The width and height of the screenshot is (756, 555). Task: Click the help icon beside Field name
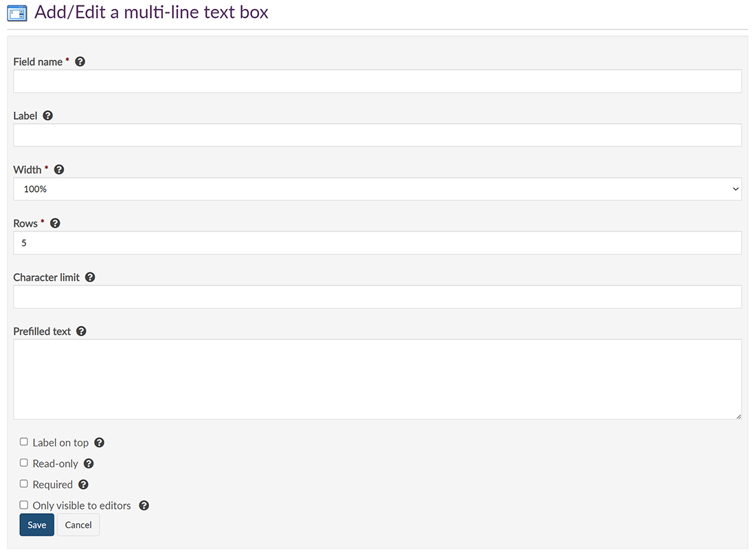click(x=80, y=62)
